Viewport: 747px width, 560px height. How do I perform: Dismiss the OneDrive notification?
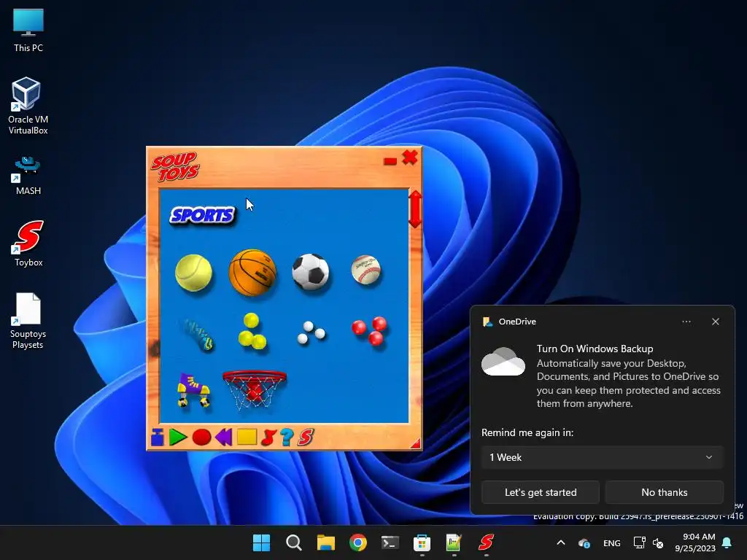point(716,322)
